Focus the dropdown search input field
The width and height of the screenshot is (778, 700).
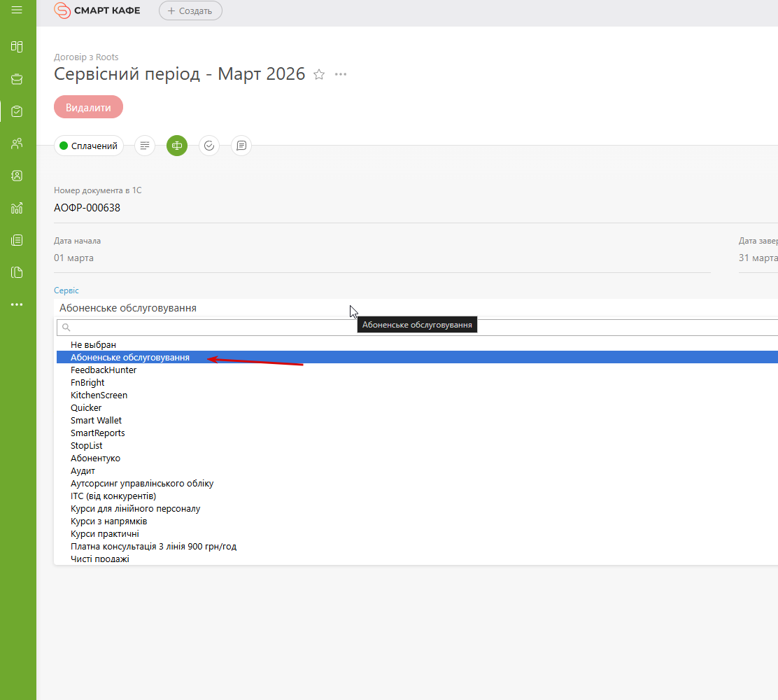point(417,328)
